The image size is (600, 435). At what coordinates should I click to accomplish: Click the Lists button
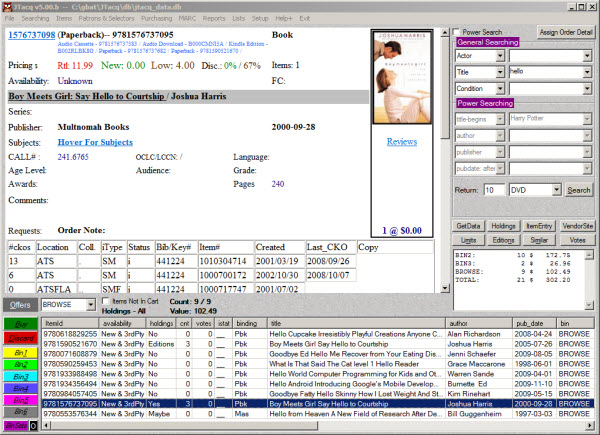468,240
